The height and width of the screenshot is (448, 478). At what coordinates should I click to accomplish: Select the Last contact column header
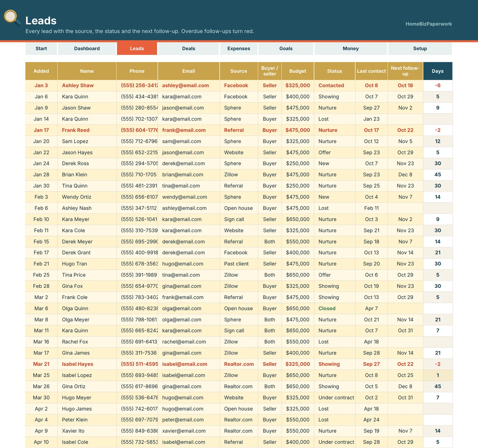(372, 71)
